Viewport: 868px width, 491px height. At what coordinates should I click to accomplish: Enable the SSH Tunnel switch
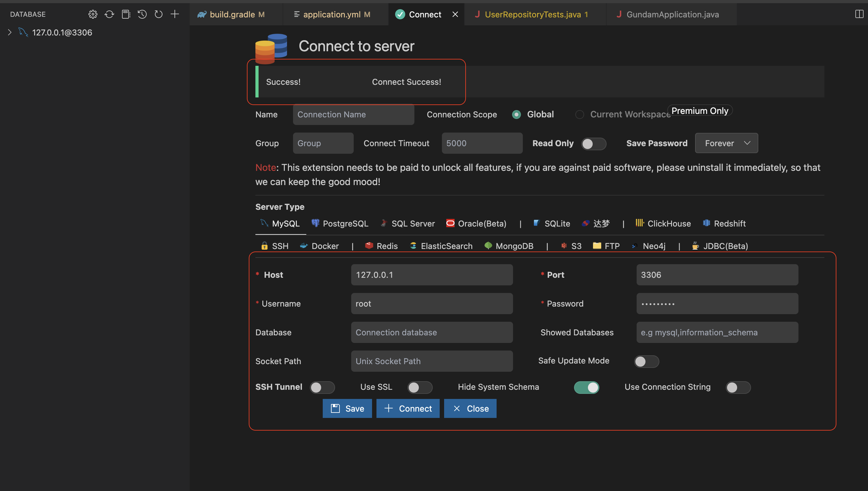point(322,388)
